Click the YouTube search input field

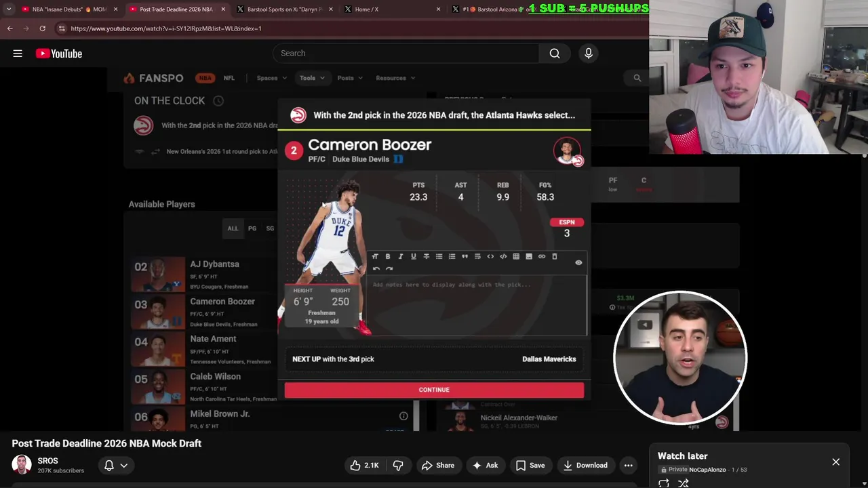pos(407,54)
